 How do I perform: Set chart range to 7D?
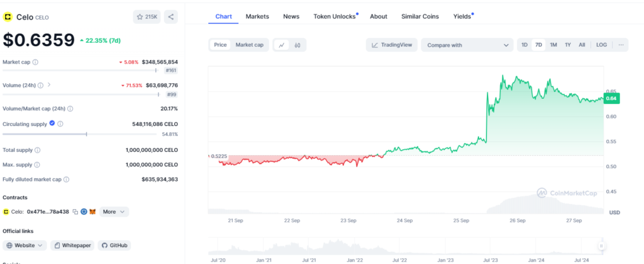pos(538,45)
